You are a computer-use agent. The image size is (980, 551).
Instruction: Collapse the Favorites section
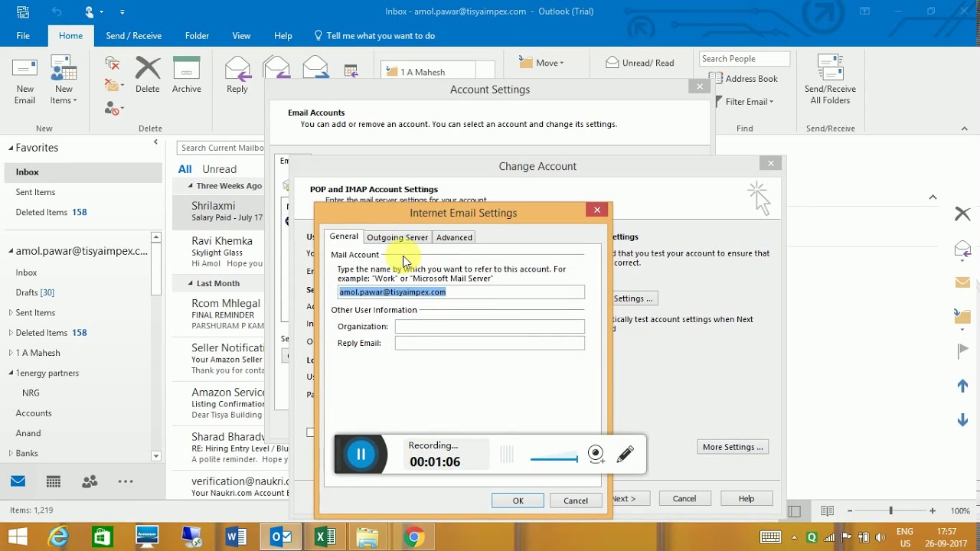click(11, 148)
